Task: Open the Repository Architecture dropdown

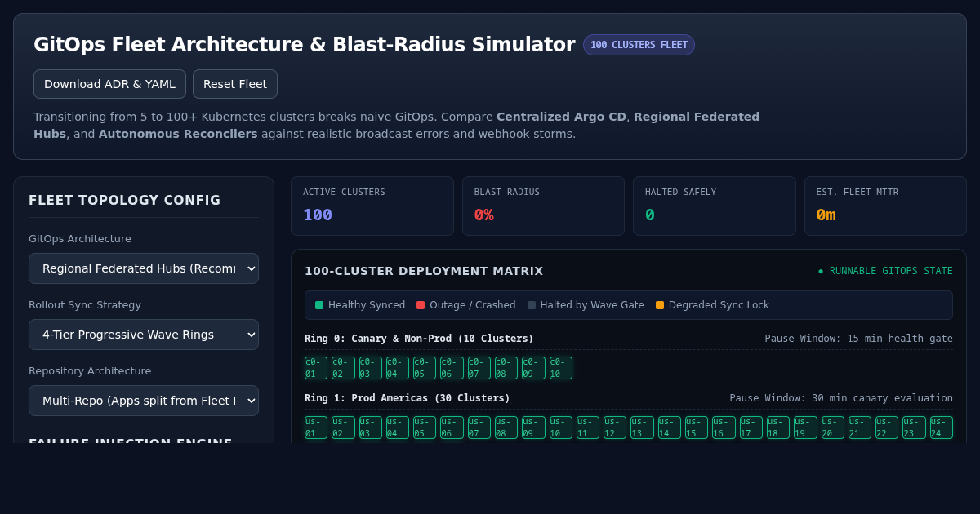Action: pos(144,401)
